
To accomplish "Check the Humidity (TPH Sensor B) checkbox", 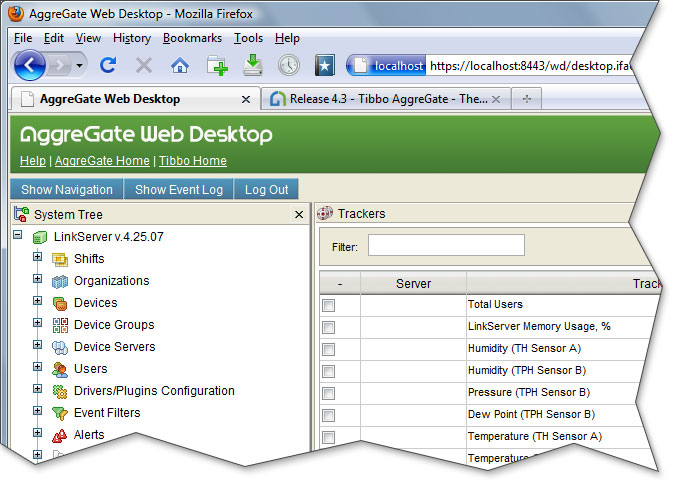I will pyautogui.click(x=328, y=371).
